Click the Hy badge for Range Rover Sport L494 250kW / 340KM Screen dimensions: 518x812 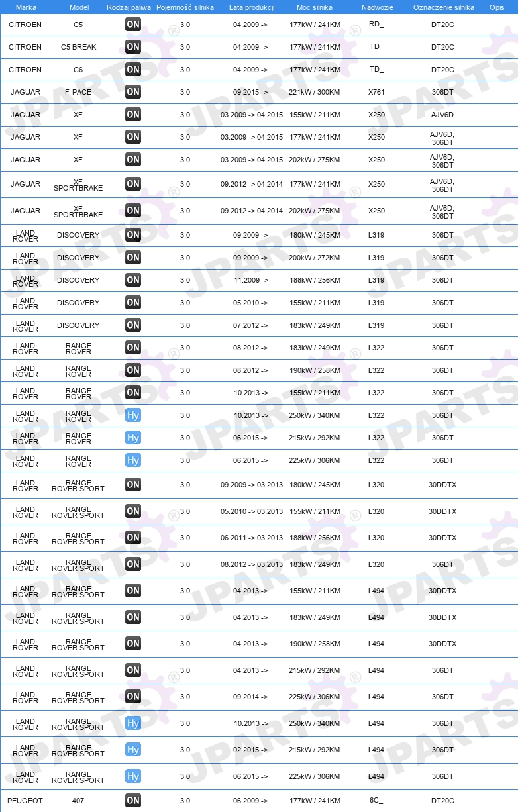coord(133,723)
